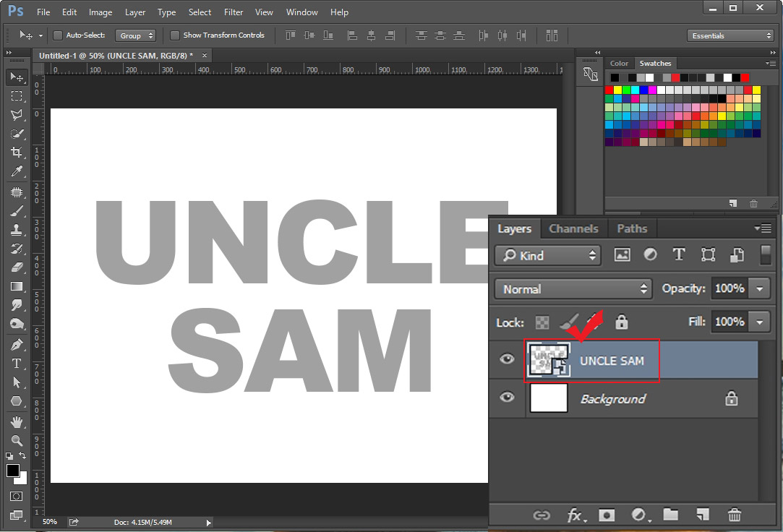The image size is (783, 532).
Task: Toggle visibility of the UNCLE SAM layer
Action: coord(507,359)
